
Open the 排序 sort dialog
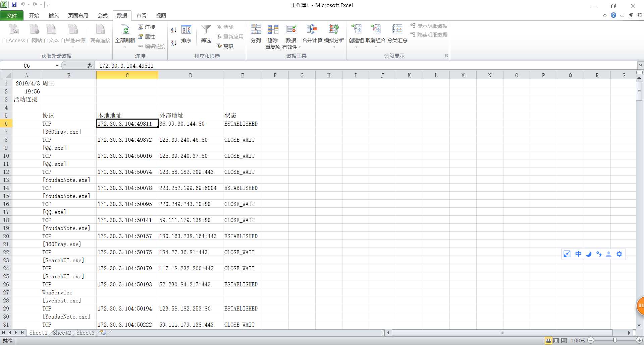pyautogui.click(x=186, y=34)
